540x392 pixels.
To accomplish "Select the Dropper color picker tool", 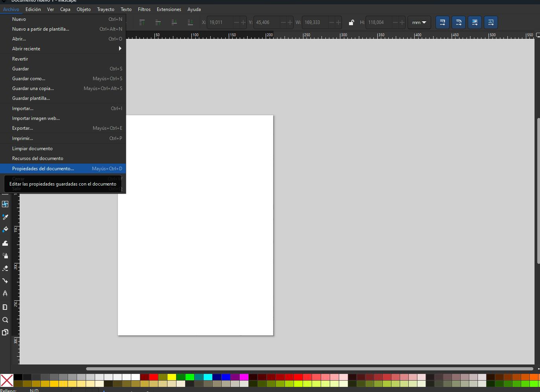I will pos(5,217).
